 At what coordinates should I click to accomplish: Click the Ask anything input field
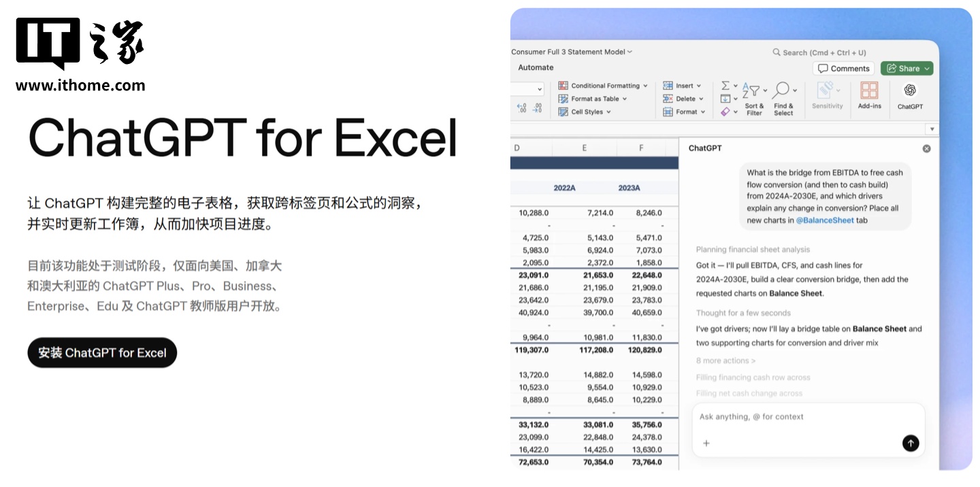tap(751, 416)
